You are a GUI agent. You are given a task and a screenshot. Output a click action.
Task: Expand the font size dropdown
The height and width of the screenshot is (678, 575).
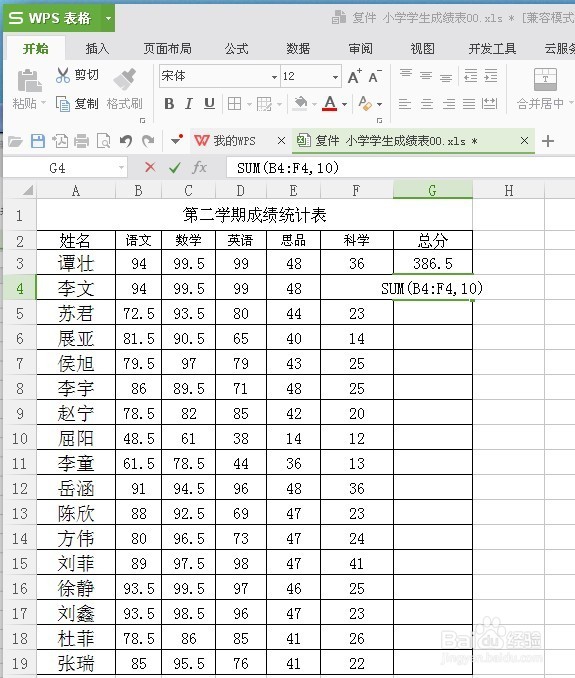coord(335,77)
